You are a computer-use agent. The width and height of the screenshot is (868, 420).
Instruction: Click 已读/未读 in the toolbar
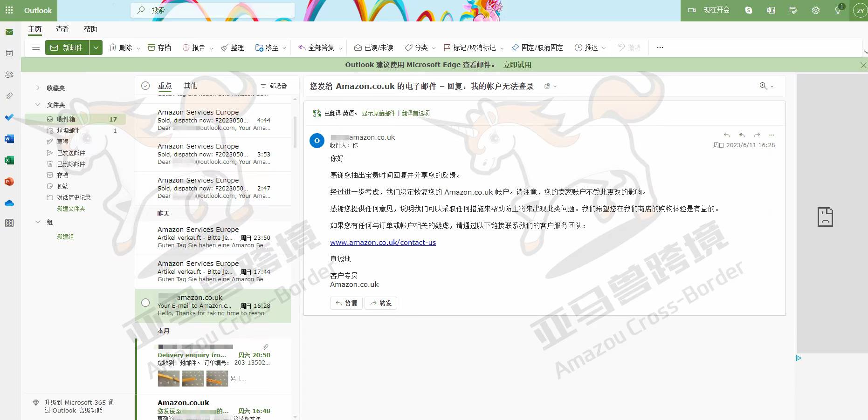pos(373,47)
